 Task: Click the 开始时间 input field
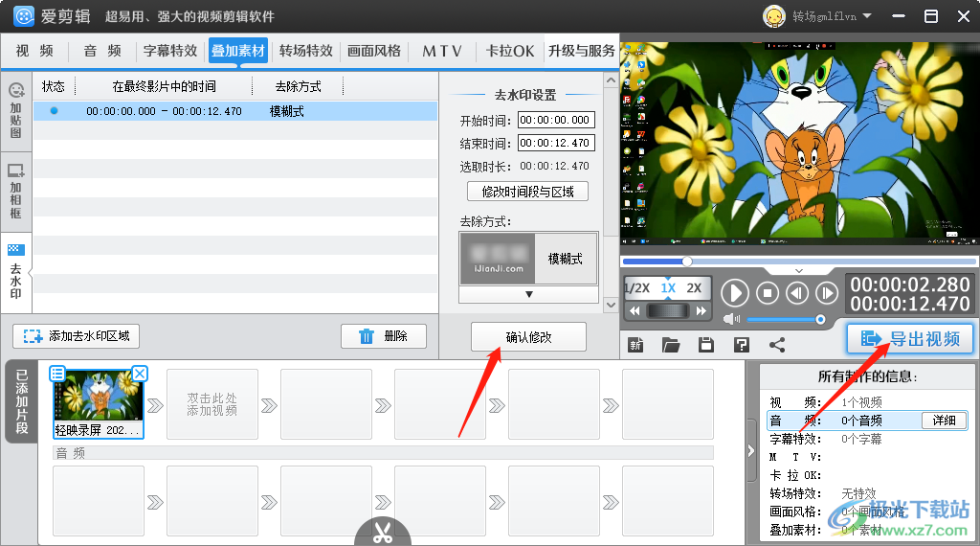(x=556, y=120)
